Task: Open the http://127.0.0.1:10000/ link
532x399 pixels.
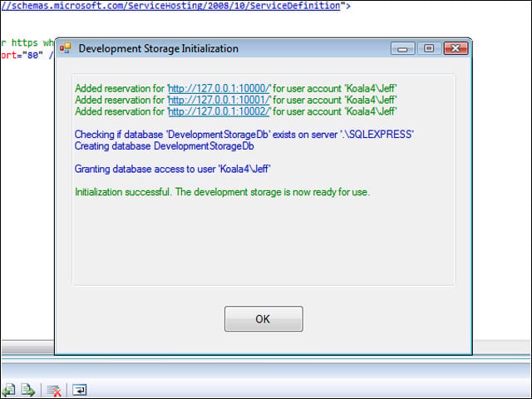Action: coord(219,89)
